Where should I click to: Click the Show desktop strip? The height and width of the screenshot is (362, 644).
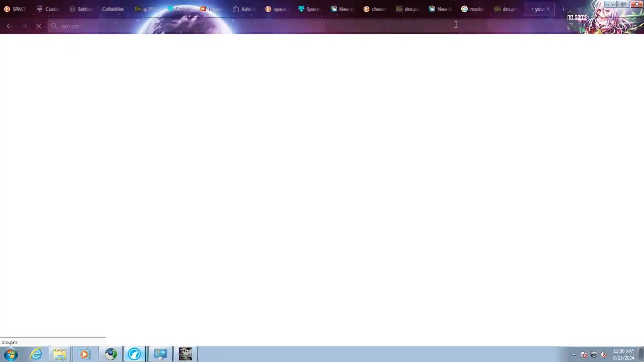coord(641,354)
